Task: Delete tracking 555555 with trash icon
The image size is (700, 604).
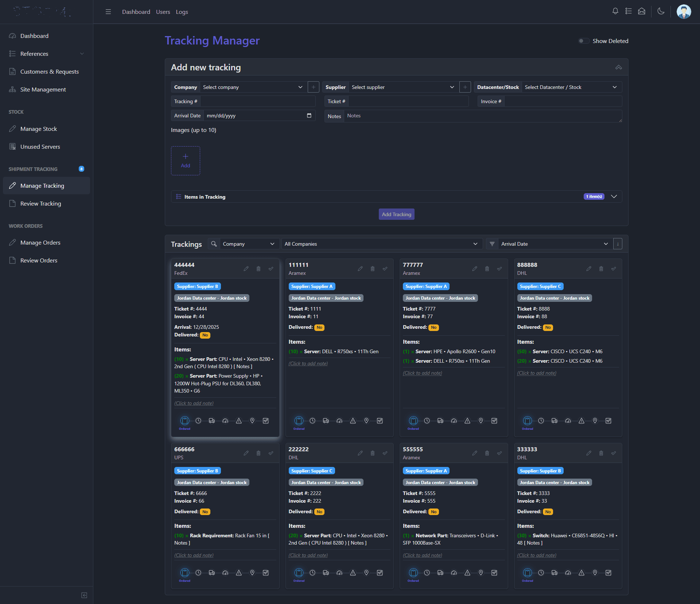Action: [x=487, y=453]
